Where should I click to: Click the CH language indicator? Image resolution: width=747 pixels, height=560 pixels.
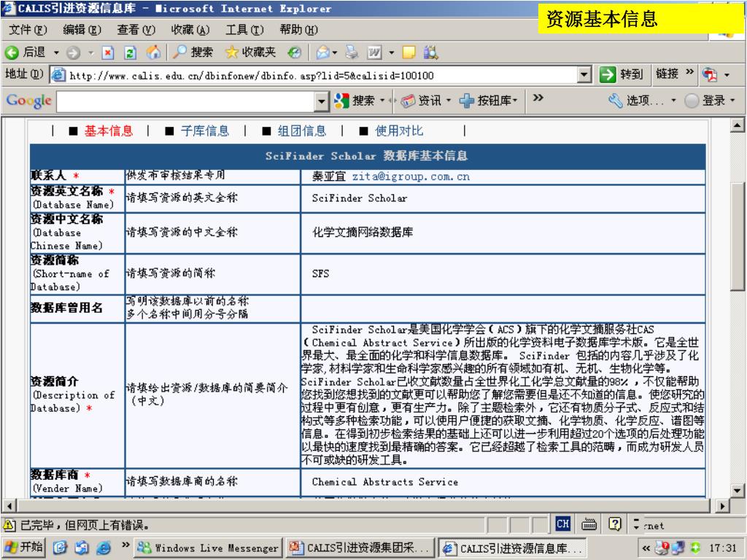pos(562,524)
